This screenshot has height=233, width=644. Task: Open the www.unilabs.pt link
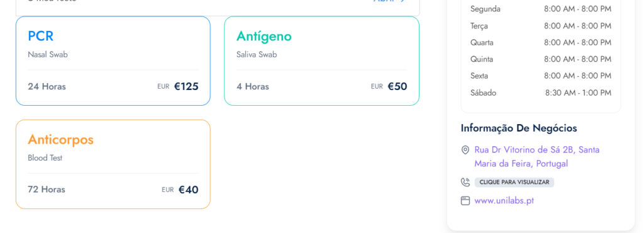(x=504, y=201)
